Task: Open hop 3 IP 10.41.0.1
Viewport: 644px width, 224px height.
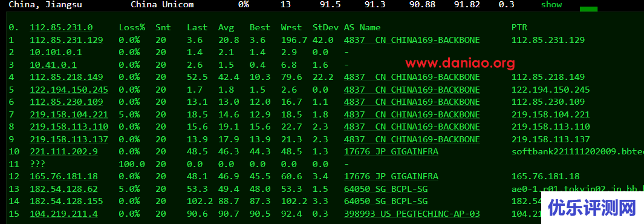Action: [53, 65]
